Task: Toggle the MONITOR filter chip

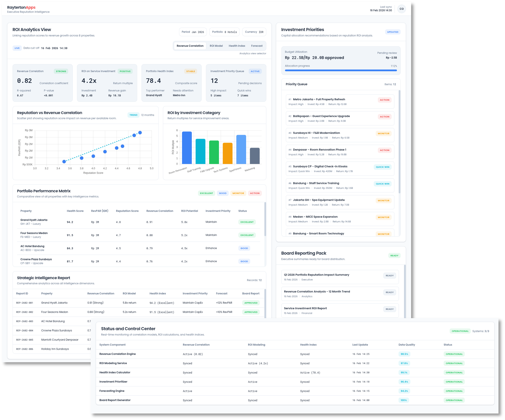Action: 238,193
